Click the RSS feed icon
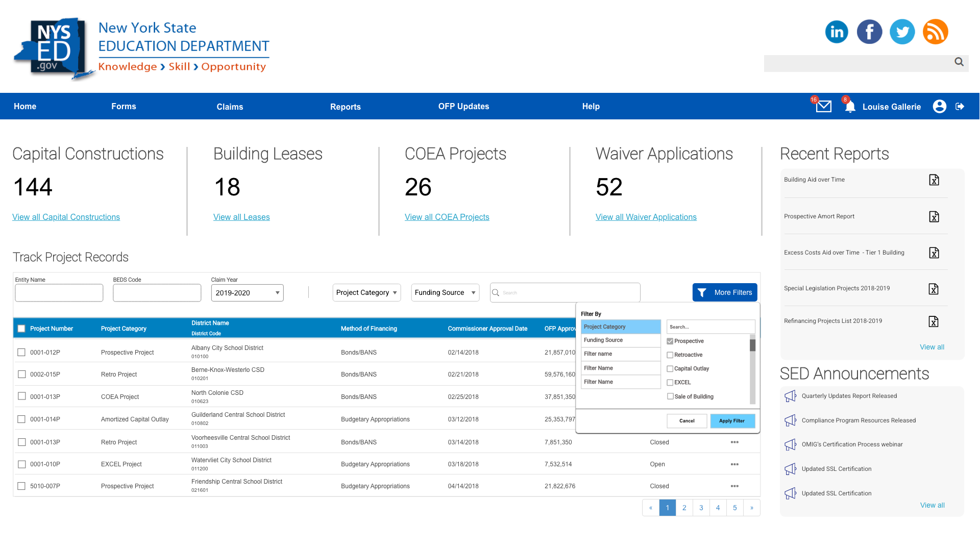The height and width of the screenshot is (551, 980). point(935,32)
